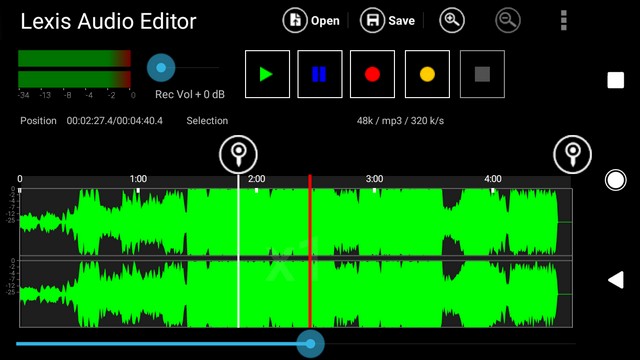Zoom out of the waveform
Screen dimensions: 640x360
pos(508,20)
